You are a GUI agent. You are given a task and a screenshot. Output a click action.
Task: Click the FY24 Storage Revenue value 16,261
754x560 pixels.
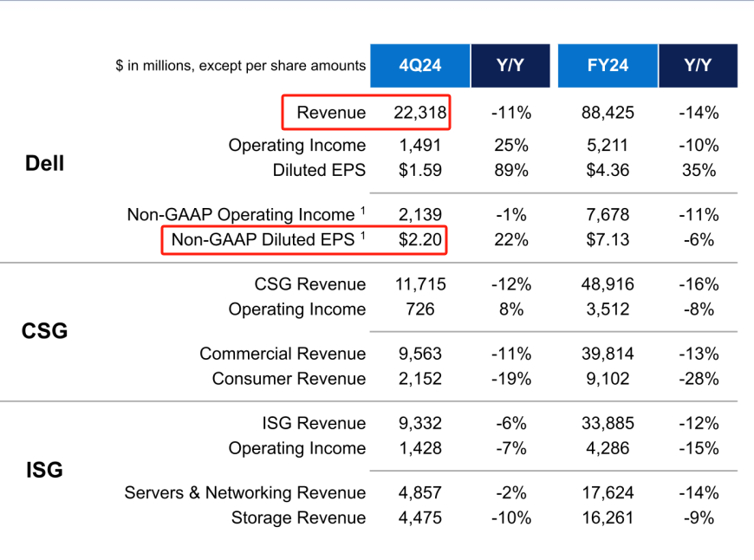(608, 518)
